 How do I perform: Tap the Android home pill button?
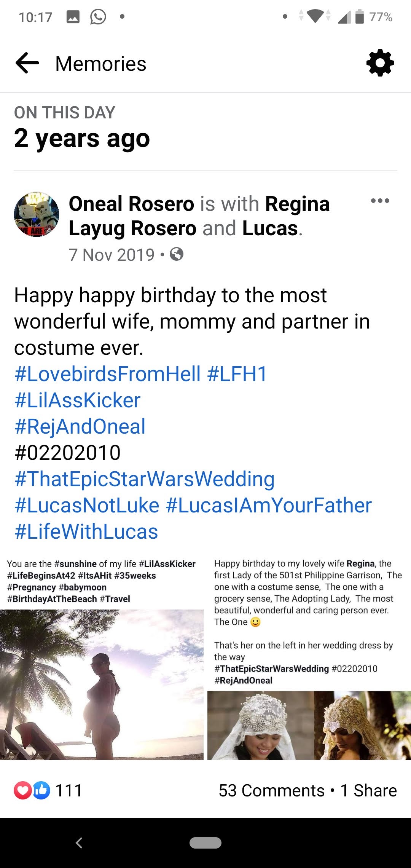(x=205, y=843)
